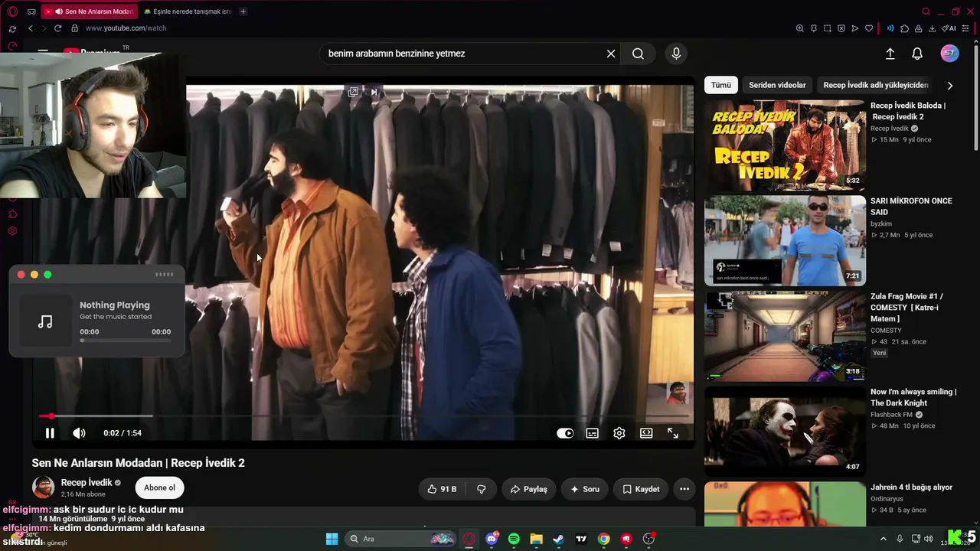Open the Recep İvedik channel avatar
Screen dimensions: 980x551
pyautogui.click(x=43, y=487)
